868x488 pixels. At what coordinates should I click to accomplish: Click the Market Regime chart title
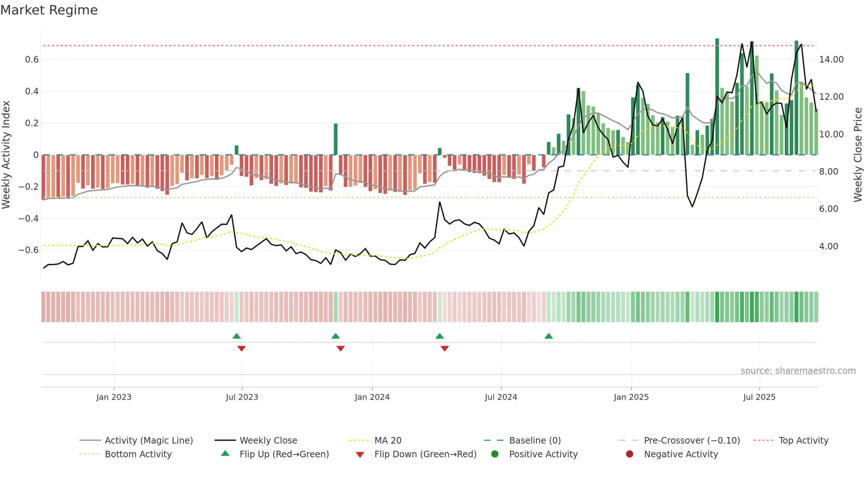coord(49,10)
